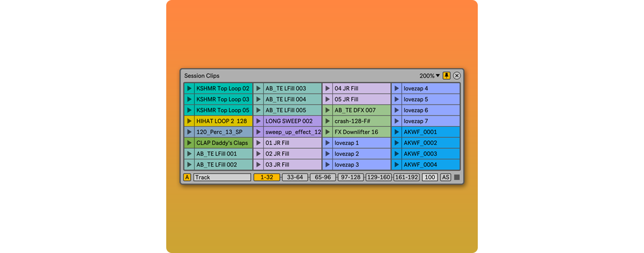
Task: Launch FX Downlifter 16 via play icon
Action: point(328,132)
